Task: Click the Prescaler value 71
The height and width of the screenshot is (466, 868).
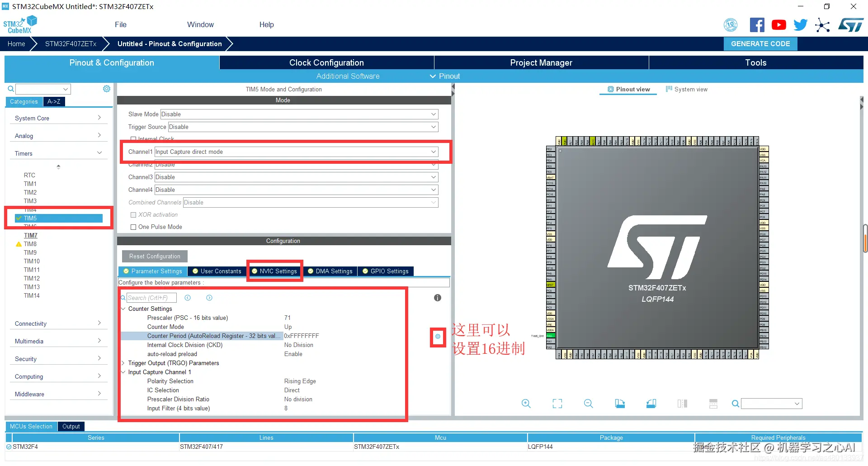Action: (x=288, y=318)
